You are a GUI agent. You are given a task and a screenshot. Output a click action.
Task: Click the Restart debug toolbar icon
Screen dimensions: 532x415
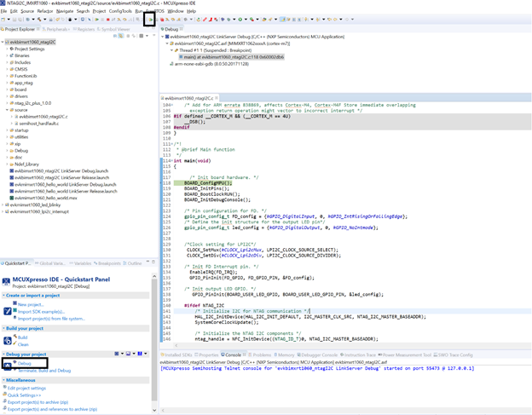(199, 20)
